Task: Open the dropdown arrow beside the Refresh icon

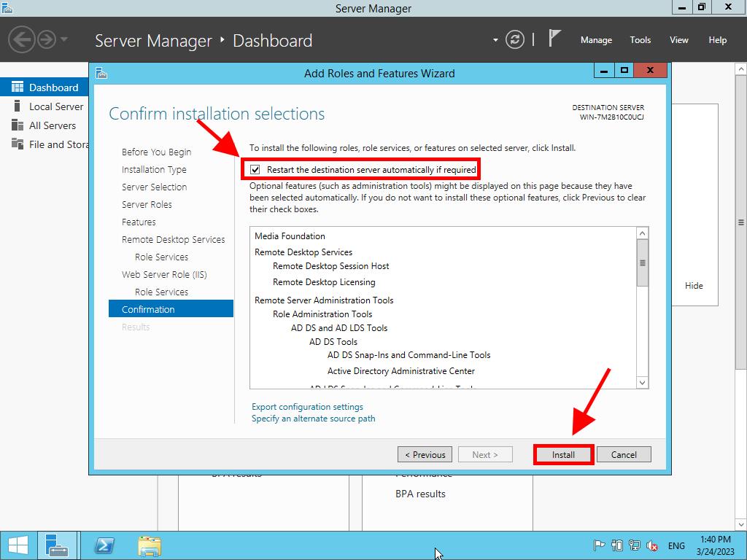Action: pyautogui.click(x=495, y=40)
